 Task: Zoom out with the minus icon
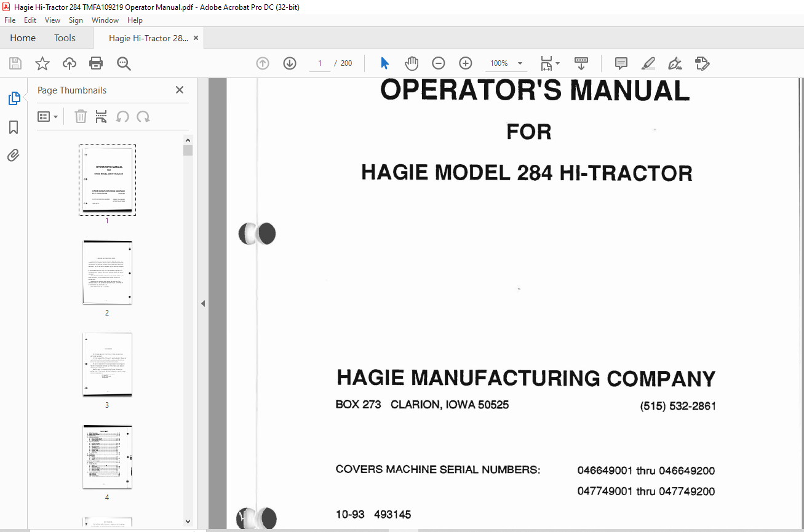[439, 63]
